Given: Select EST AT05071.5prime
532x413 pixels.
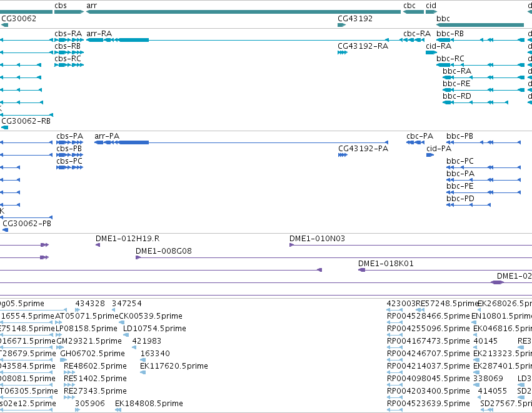Looking at the screenshot, I should point(58,322).
